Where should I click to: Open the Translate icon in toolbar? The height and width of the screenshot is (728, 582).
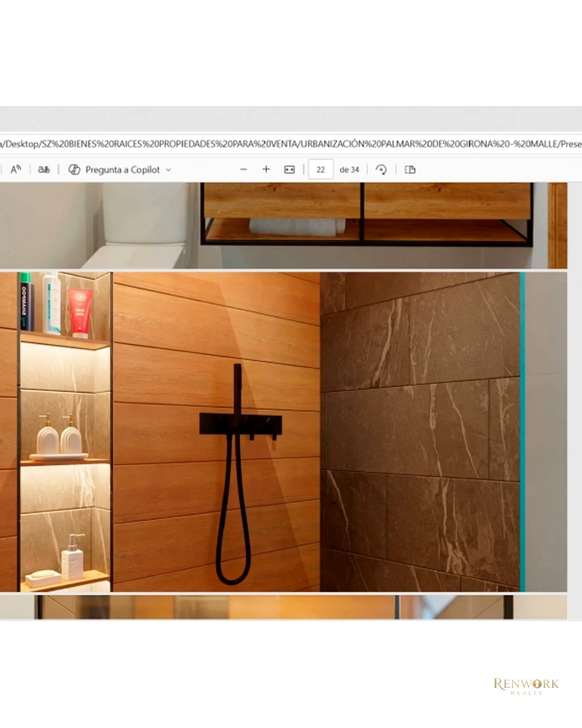[44, 169]
